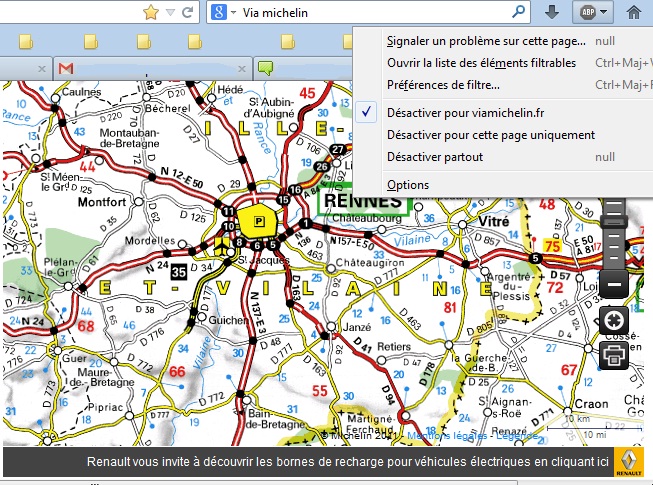Open the 'Légende' link
Screen dimensions: 653x485
(517, 436)
